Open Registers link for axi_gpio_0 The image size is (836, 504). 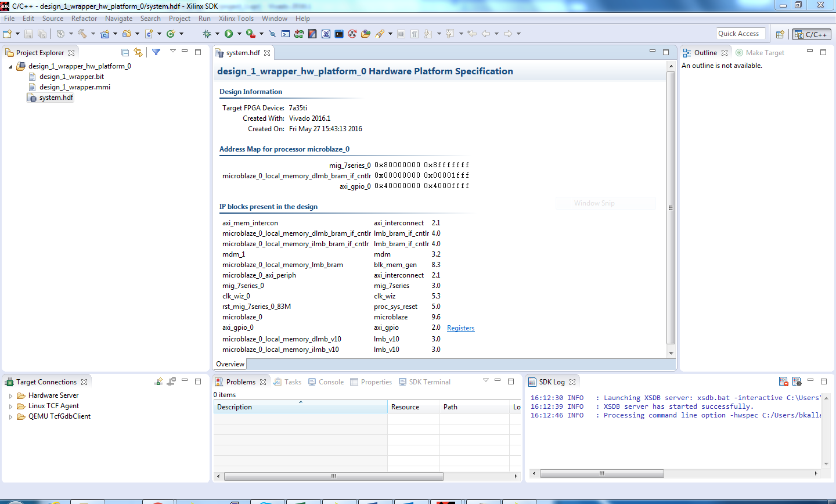coord(460,328)
